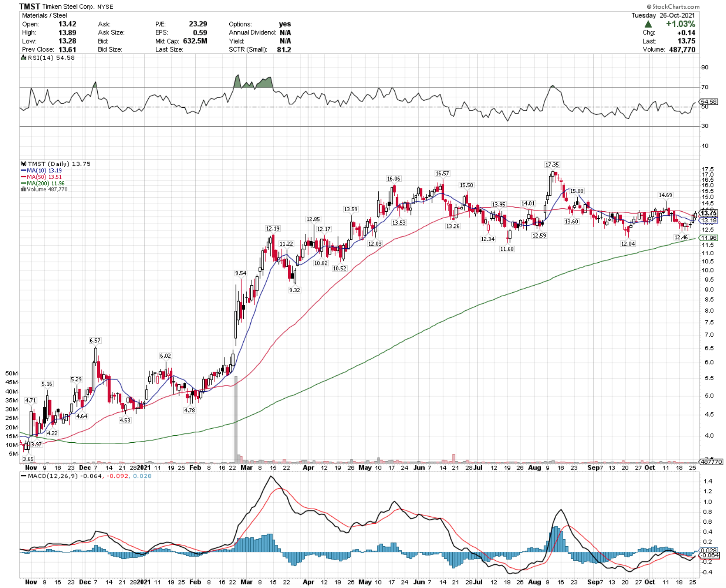Image resolution: width=726 pixels, height=588 pixels.
Task: Click the Volume 487,770 value in header
Action: tap(682, 50)
